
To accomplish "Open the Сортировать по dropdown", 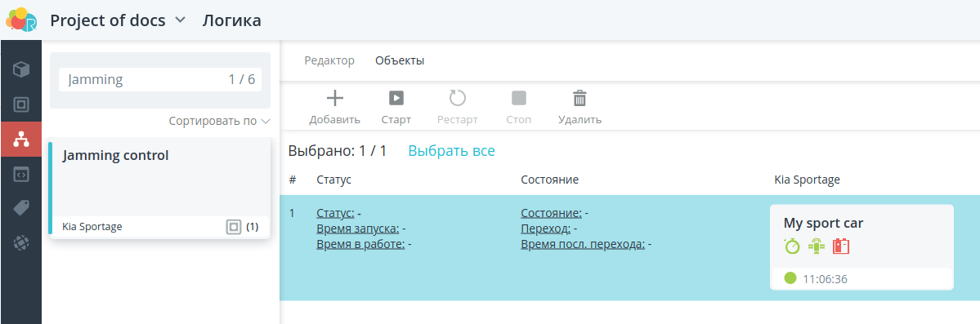I will point(219,121).
